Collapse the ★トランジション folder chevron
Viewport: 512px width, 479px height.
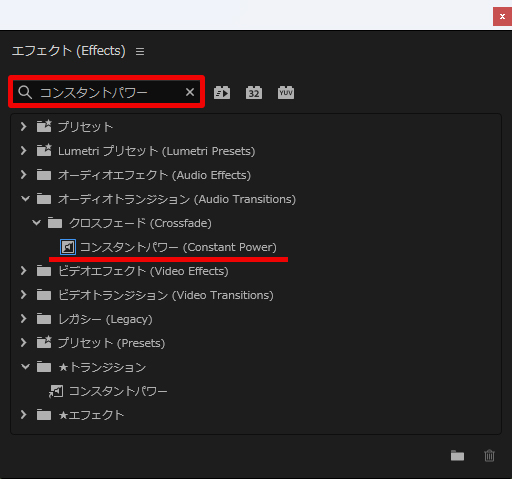tap(25, 367)
